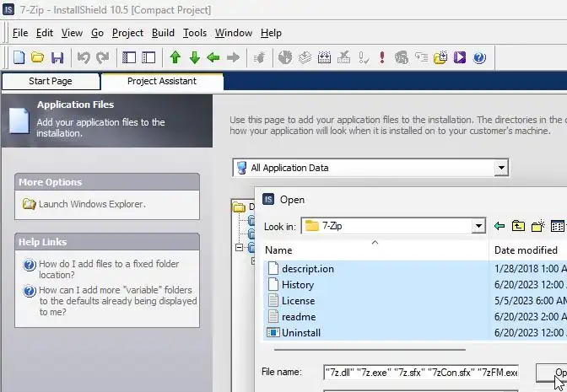Screen dimensions: 567x392
Task: Click the red exclamation mark icon
Action: [x=382, y=57]
